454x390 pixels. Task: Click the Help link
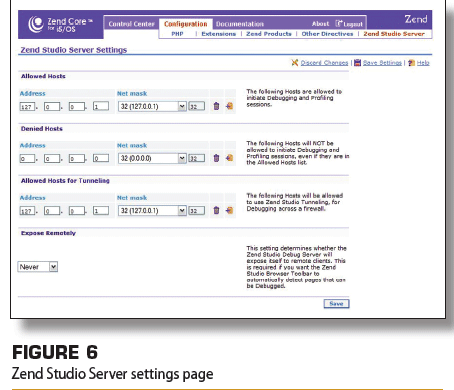[x=423, y=63]
